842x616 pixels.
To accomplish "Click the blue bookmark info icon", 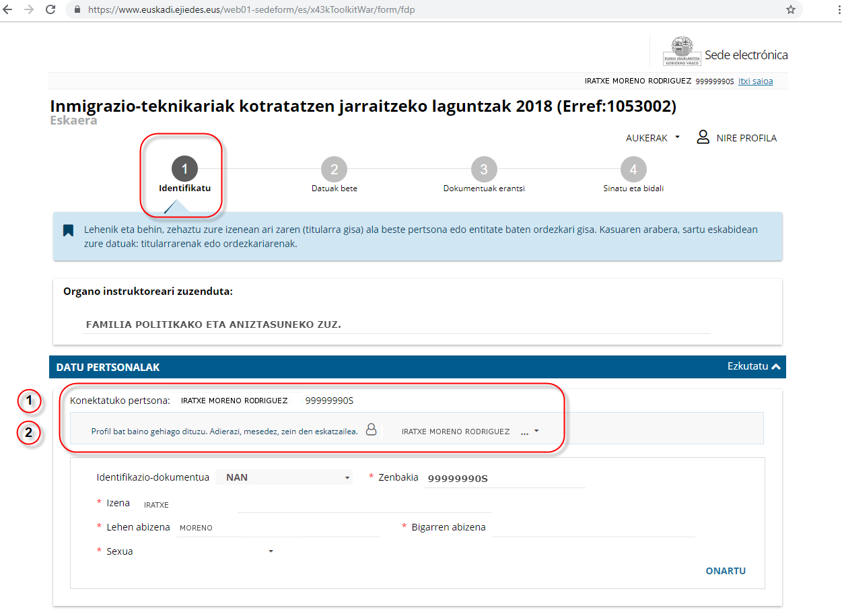I will pyautogui.click(x=68, y=231).
